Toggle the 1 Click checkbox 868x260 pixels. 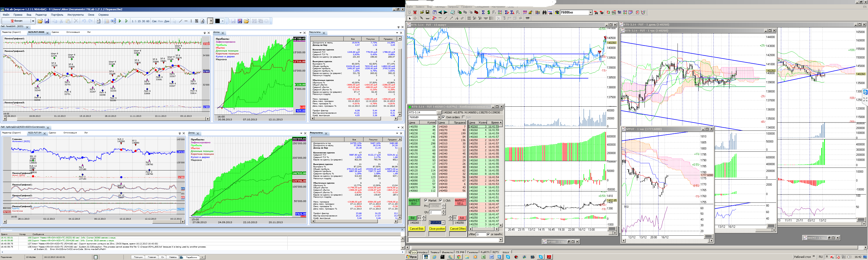pos(441,201)
